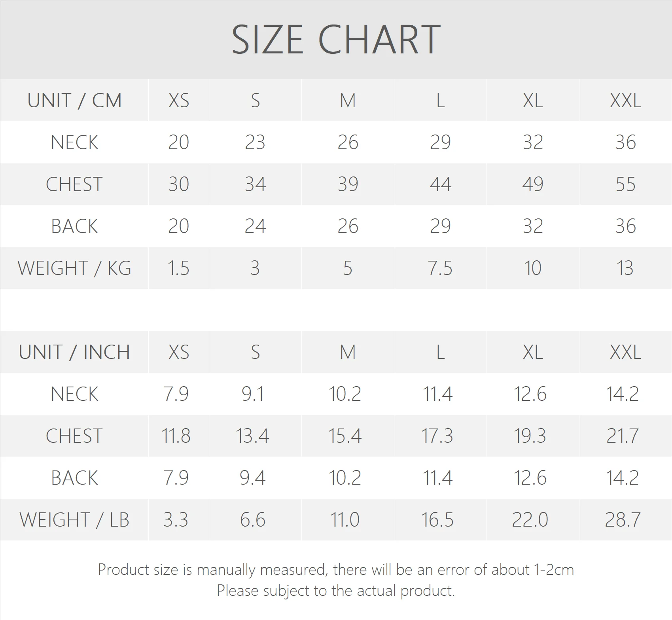
Task: Select BACK value 24 for size S
Action: click(255, 226)
